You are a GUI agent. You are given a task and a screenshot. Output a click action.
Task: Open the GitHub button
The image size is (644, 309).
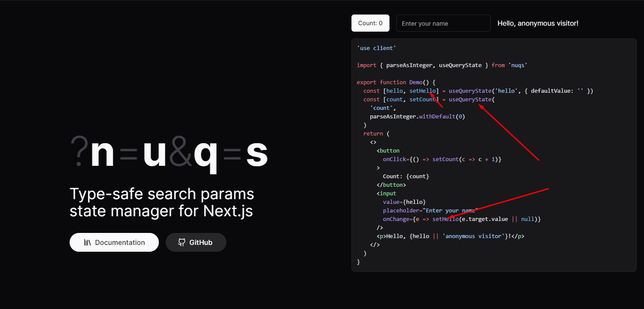click(196, 242)
